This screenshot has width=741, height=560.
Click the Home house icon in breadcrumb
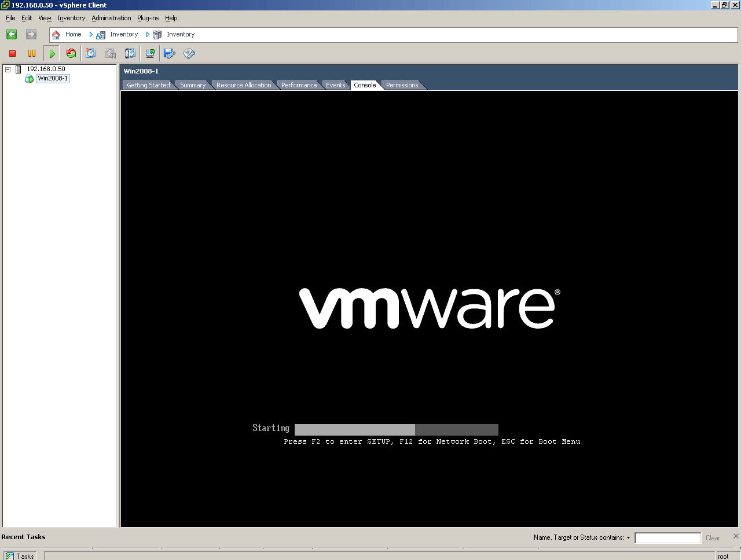click(x=56, y=35)
